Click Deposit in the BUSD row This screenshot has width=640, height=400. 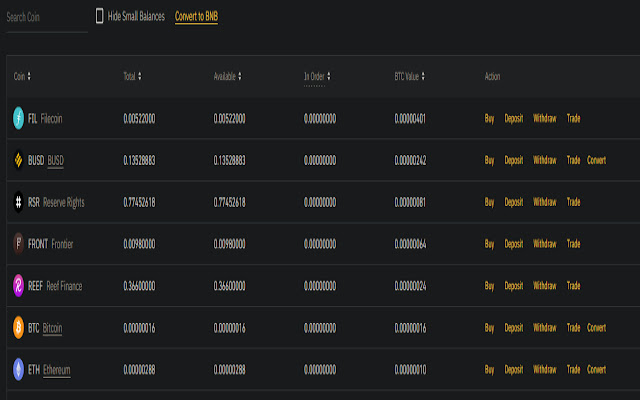point(513,160)
